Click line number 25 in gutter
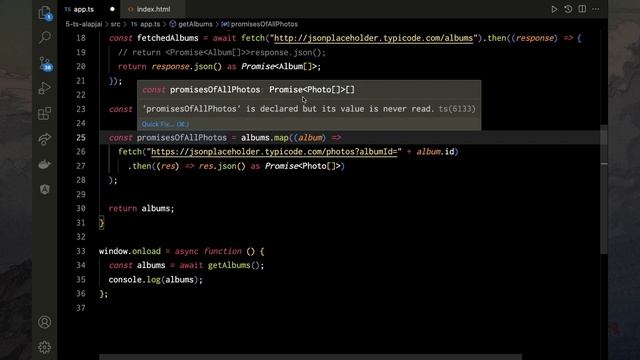The width and height of the screenshot is (640, 360). click(x=81, y=138)
